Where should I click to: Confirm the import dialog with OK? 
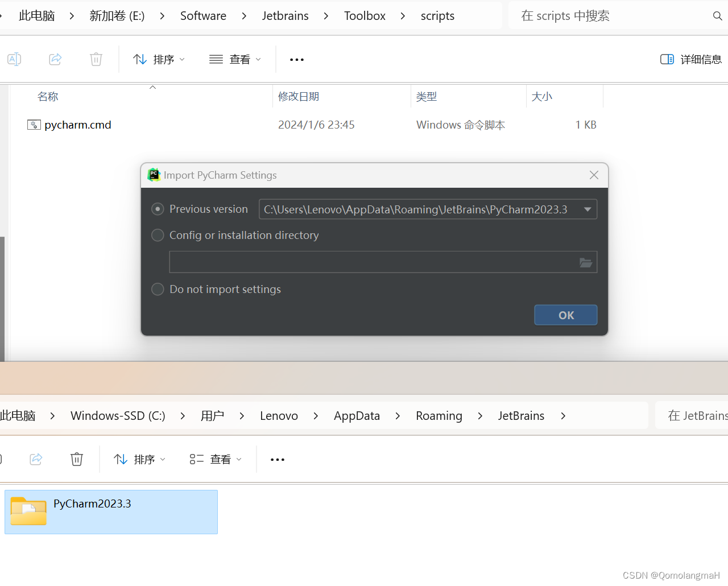(566, 315)
